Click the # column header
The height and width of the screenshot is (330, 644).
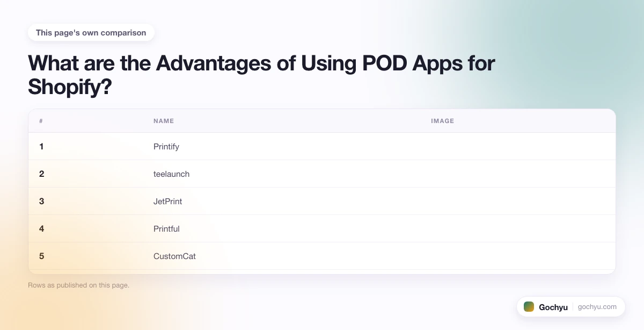click(41, 121)
